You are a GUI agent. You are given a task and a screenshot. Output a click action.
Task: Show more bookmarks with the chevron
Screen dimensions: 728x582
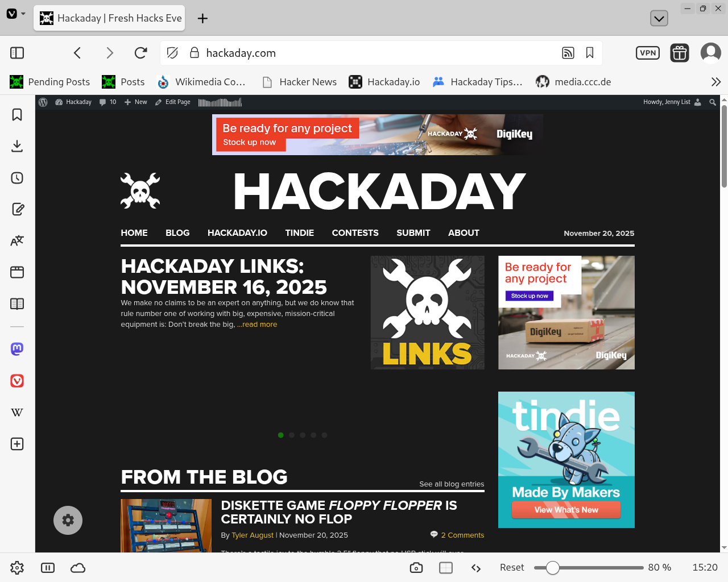715,82
